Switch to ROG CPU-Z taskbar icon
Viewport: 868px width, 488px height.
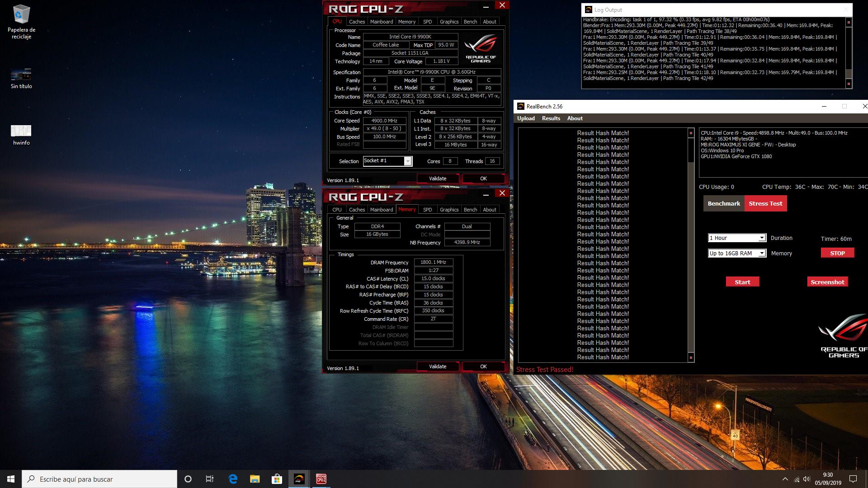[321, 479]
